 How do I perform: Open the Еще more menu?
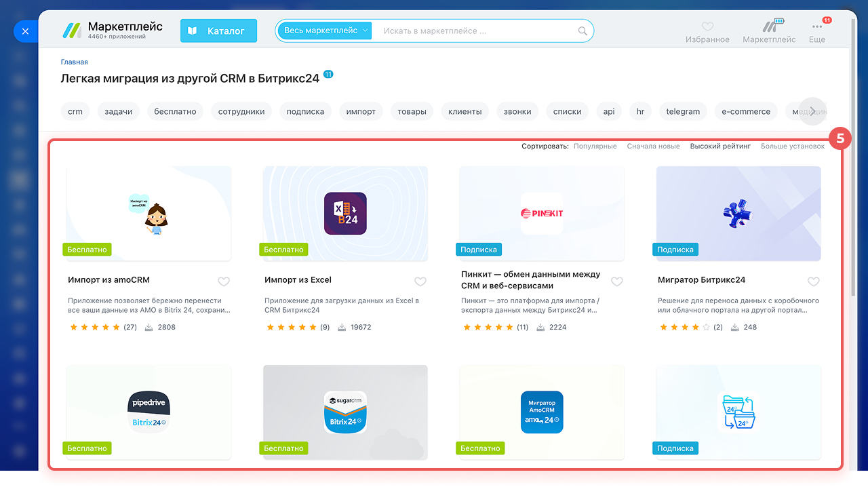pyautogui.click(x=817, y=32)
